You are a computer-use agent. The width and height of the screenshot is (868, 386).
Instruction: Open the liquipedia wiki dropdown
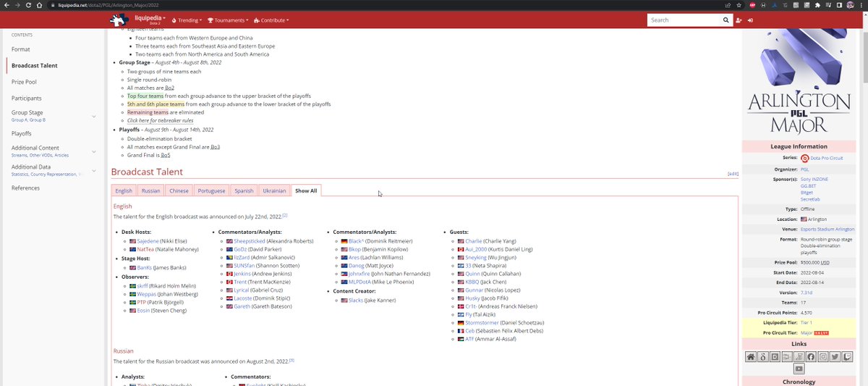click(150, 18)
